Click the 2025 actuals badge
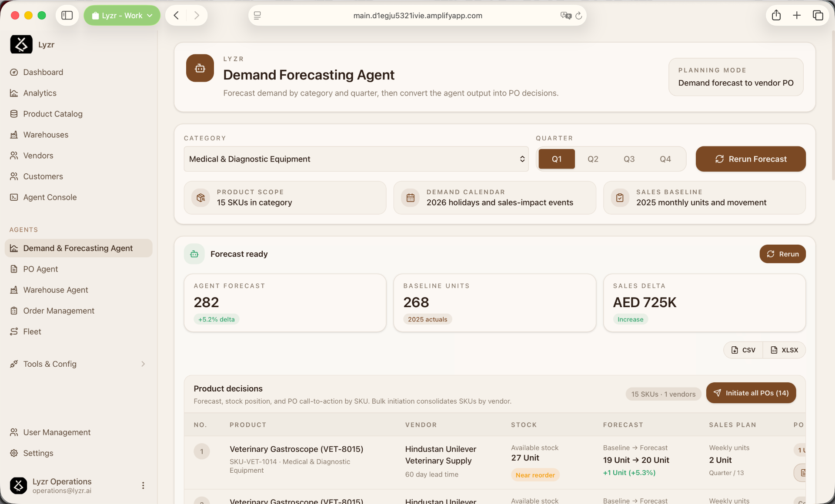Image resolution: width=835 pixels, height=504 pixels. [x=428, y=319]
